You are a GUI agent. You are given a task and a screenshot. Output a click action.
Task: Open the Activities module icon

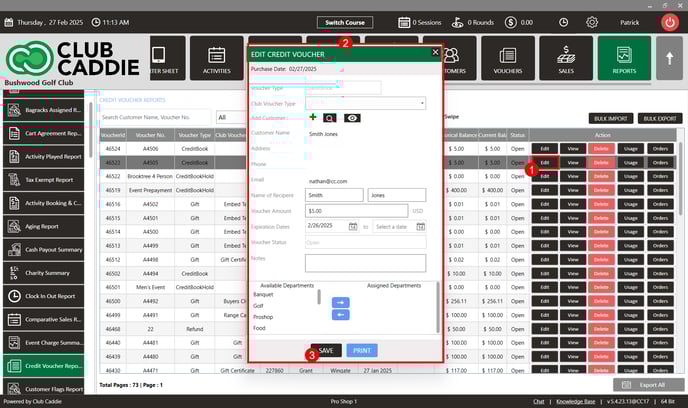216,59
